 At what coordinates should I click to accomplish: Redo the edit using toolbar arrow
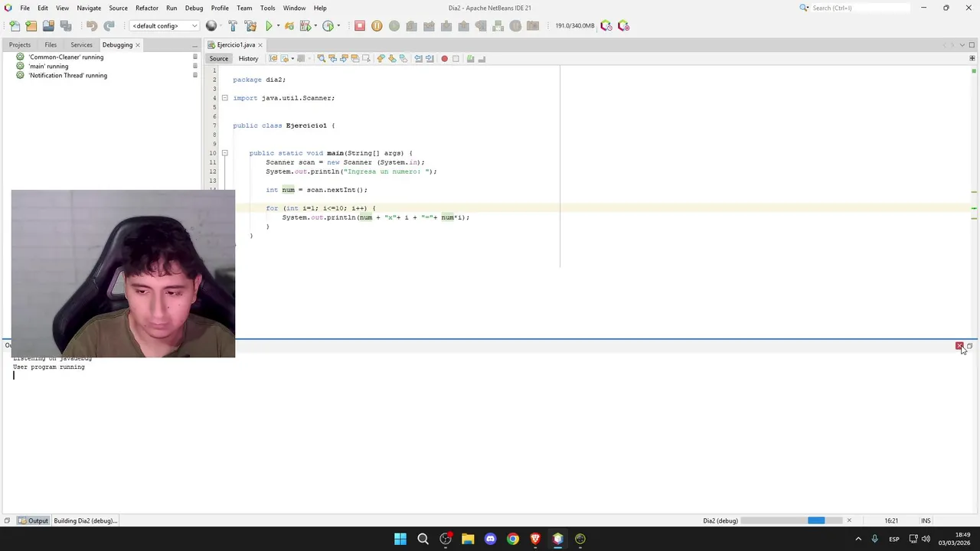109,26
